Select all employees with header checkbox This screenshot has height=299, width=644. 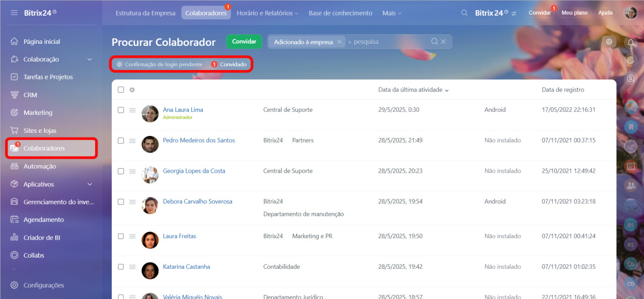point(121,90)
